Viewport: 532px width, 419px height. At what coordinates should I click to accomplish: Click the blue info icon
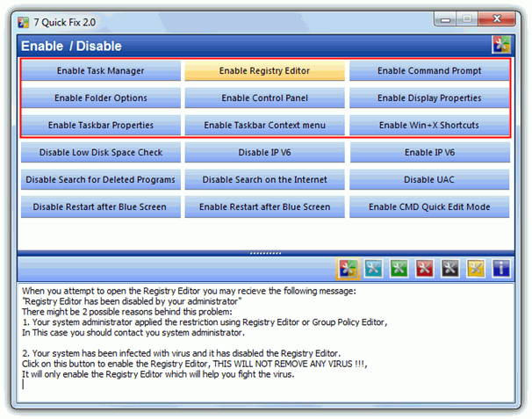coord(500,269)
